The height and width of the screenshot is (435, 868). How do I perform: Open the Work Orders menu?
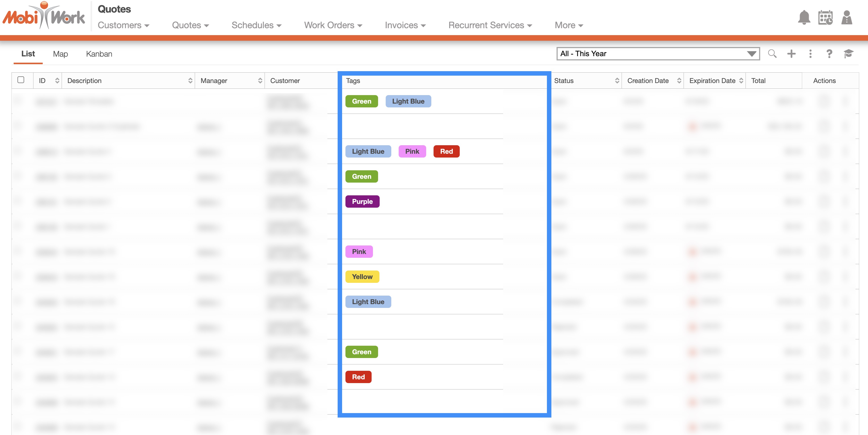[x=333, y=25]
